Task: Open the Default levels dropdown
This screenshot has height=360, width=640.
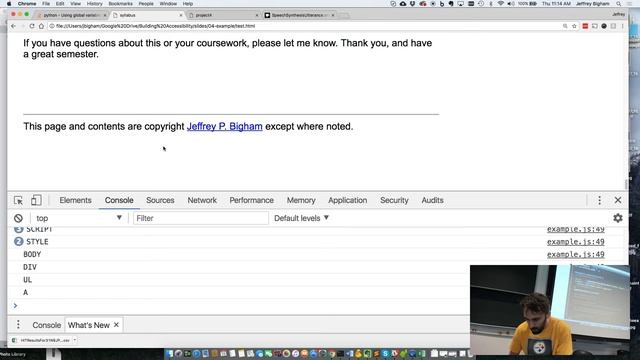Action: [301, 218]
